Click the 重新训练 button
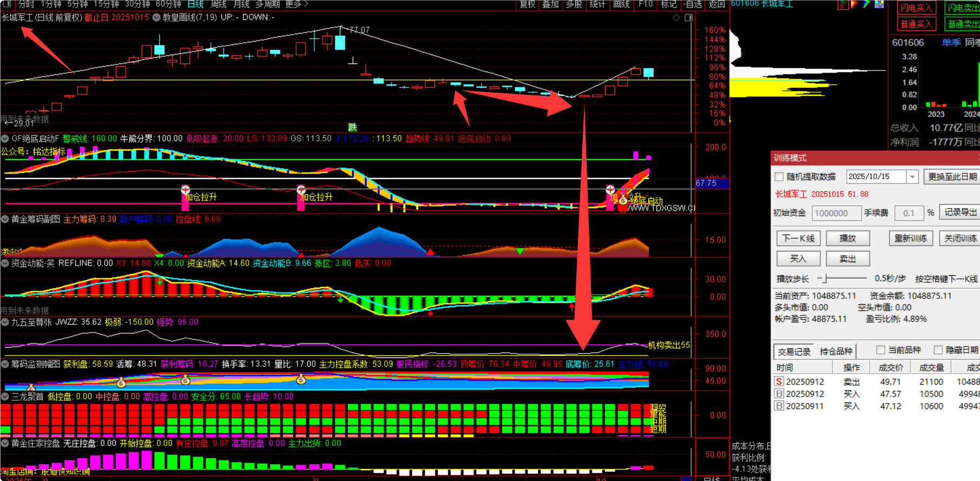Viewport: 980px width, 481px height. [x=910, y=238]
